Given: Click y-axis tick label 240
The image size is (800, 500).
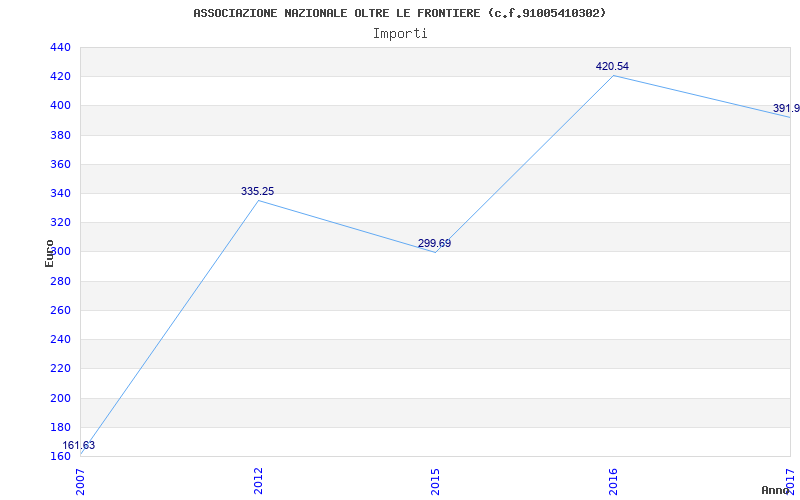Looking at the screenshot, I should [x=60, y=339].
